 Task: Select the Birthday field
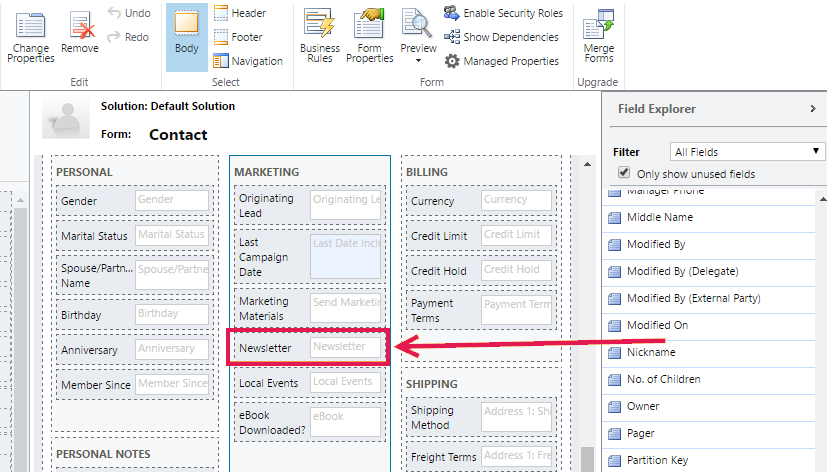135,314
